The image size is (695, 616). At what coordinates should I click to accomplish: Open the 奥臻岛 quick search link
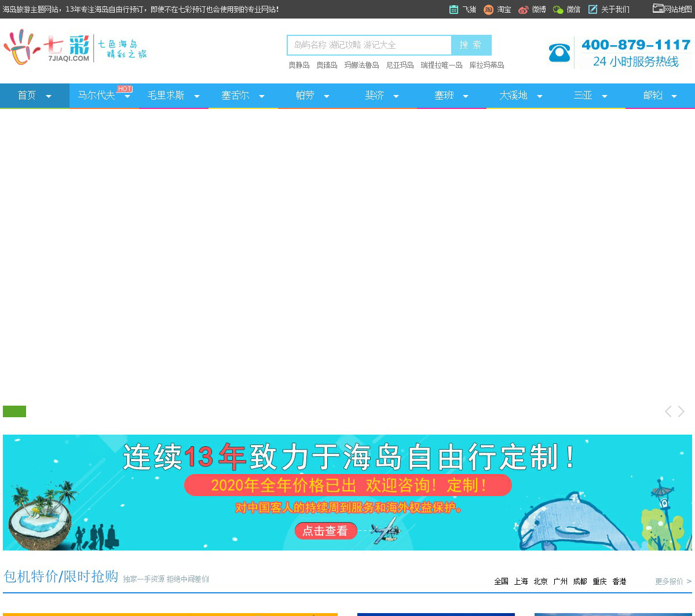tap(327, 65)
